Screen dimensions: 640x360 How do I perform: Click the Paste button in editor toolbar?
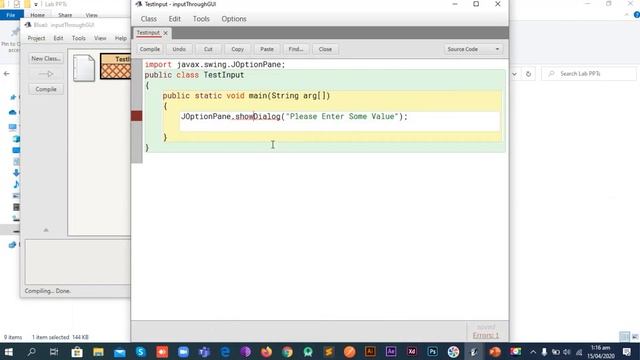point(267,49)
